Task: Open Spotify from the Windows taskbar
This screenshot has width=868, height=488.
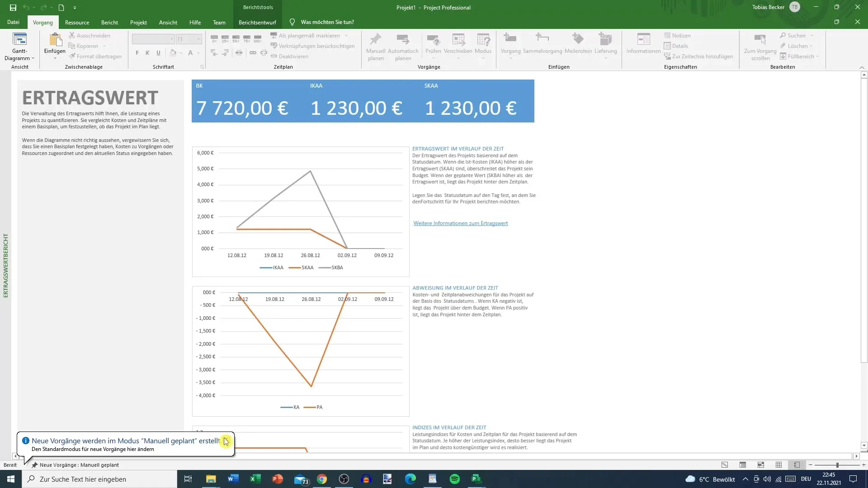Action: 454,479
